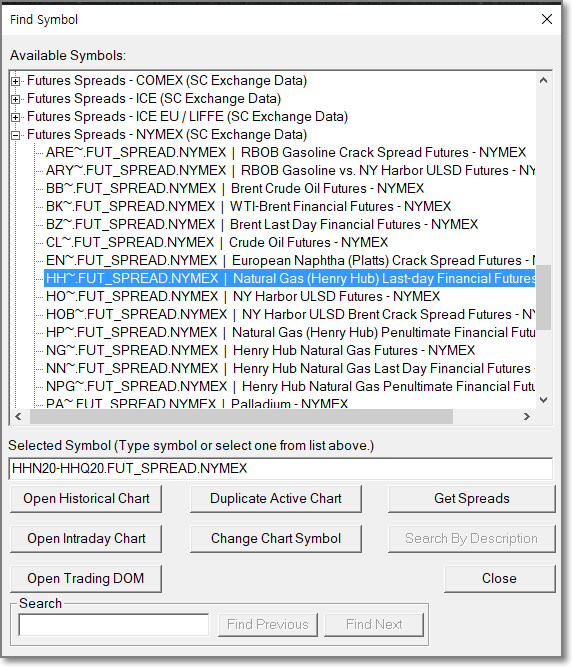Select BB~.FUT_SPREAD.NYMEX Brent Crude Oil Futures
572x667 pixels.
tap(235, 188)
